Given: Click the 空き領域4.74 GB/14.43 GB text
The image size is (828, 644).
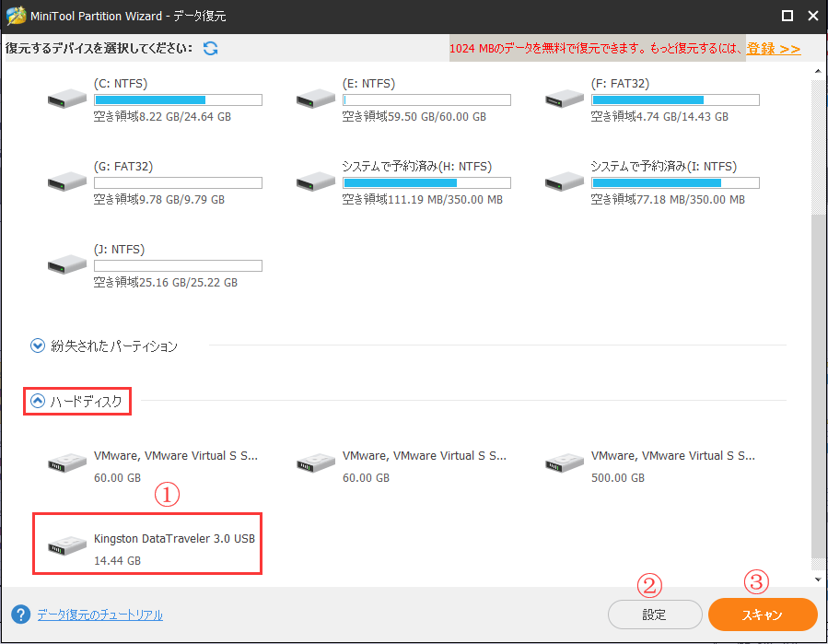Looking at the screenshot, I should click(x=659, y=117).
